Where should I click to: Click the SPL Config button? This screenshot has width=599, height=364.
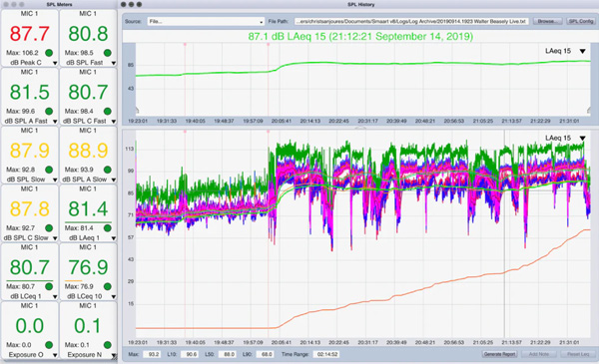pos(581,21)
